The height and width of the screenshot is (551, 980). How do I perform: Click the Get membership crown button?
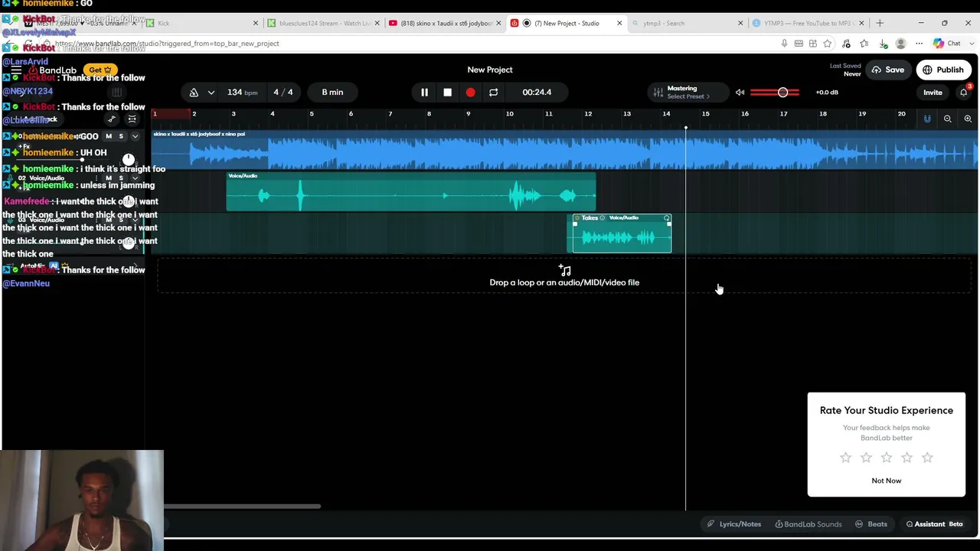coord(100,70)
